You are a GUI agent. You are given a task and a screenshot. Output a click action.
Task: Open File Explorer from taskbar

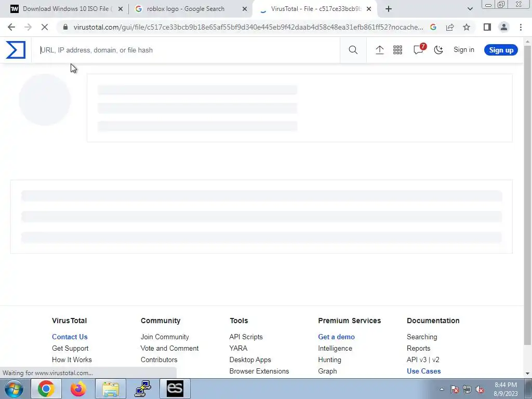pos(111,389)
